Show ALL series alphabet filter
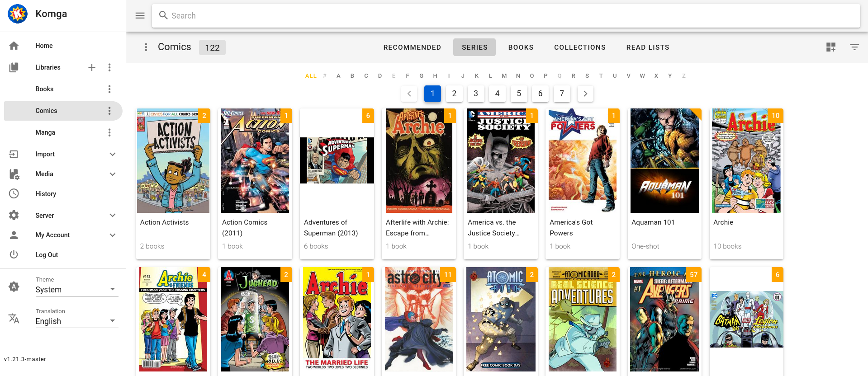The image size is (868, 376). [x=311, y=76]
